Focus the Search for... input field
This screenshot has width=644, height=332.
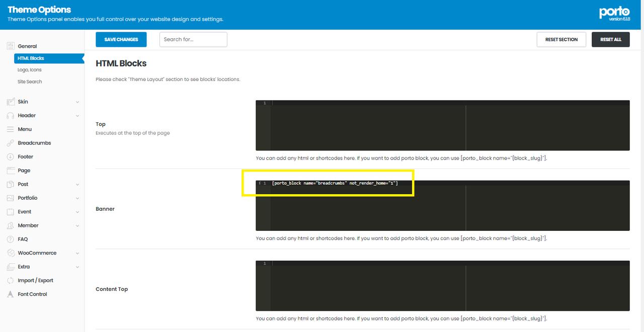pos(193,39)
